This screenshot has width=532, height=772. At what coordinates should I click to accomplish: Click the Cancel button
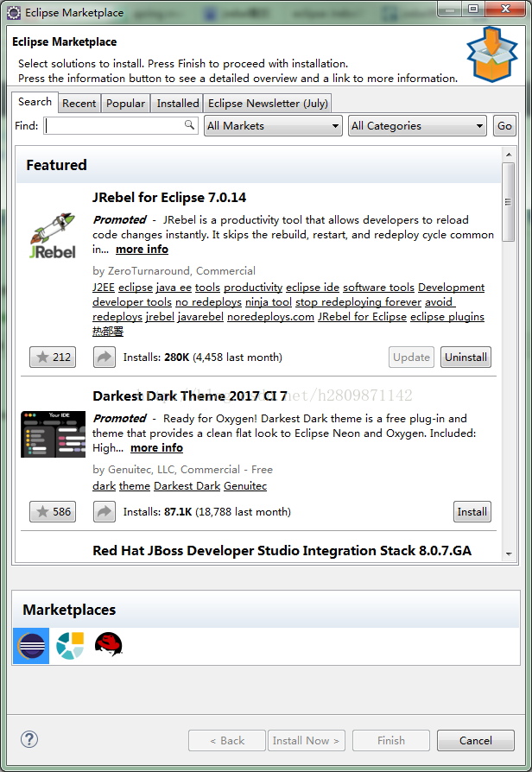click(x=475, y=741)
